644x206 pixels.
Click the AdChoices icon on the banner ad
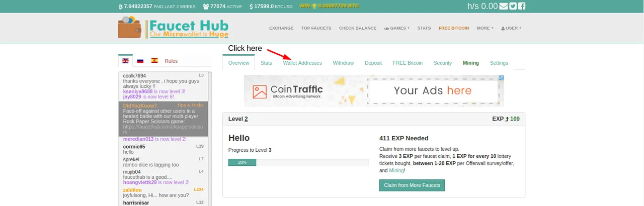(501, 78)
